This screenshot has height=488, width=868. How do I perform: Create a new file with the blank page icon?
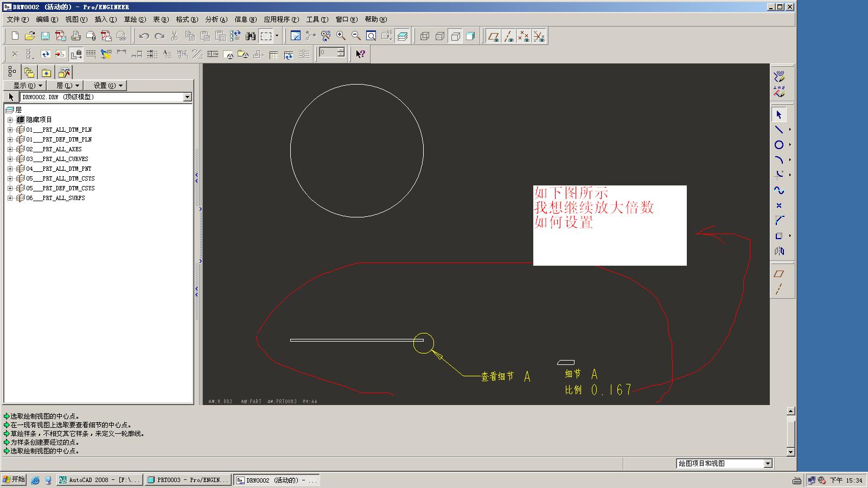click(x=15, y=36)
